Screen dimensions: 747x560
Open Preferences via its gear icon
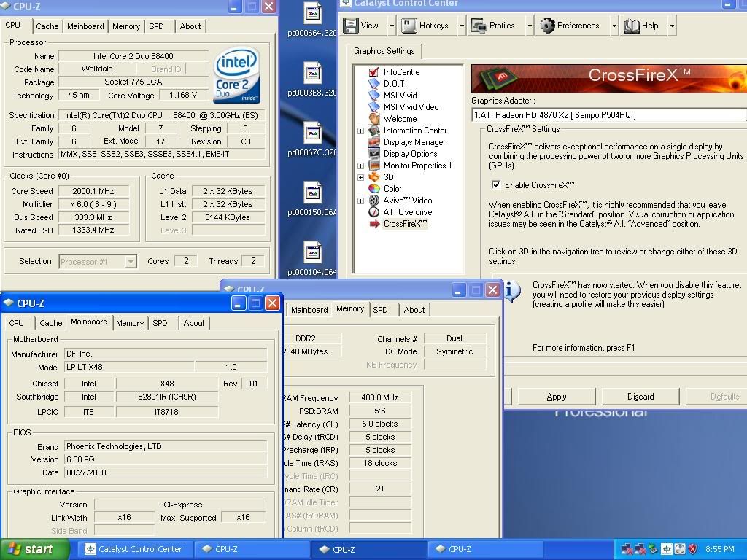[x=547, y=26]
